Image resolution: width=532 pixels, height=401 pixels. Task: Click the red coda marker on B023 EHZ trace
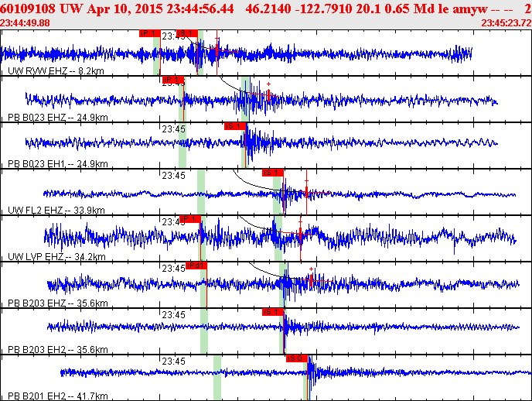pyautogui.click(x=268, y=94)
